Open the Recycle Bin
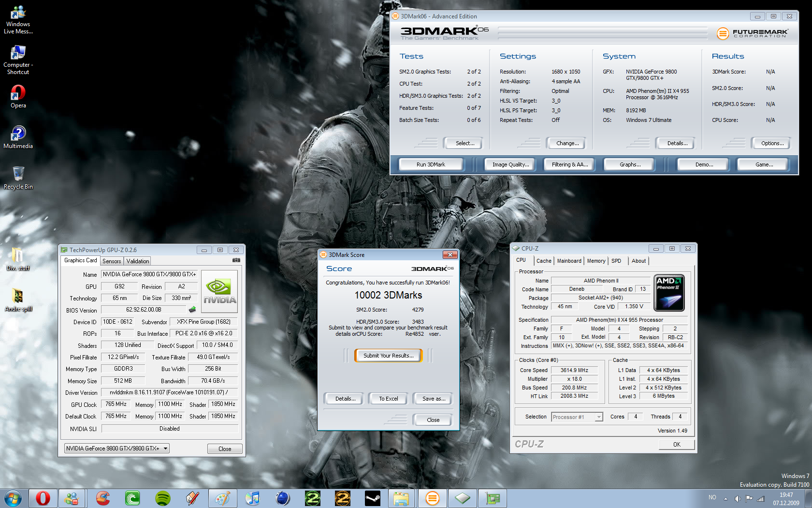 click(x=18, y=178)
